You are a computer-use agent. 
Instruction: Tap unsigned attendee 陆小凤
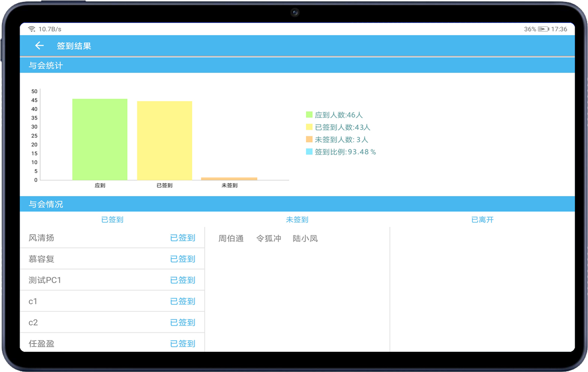(x=305, y=239)
